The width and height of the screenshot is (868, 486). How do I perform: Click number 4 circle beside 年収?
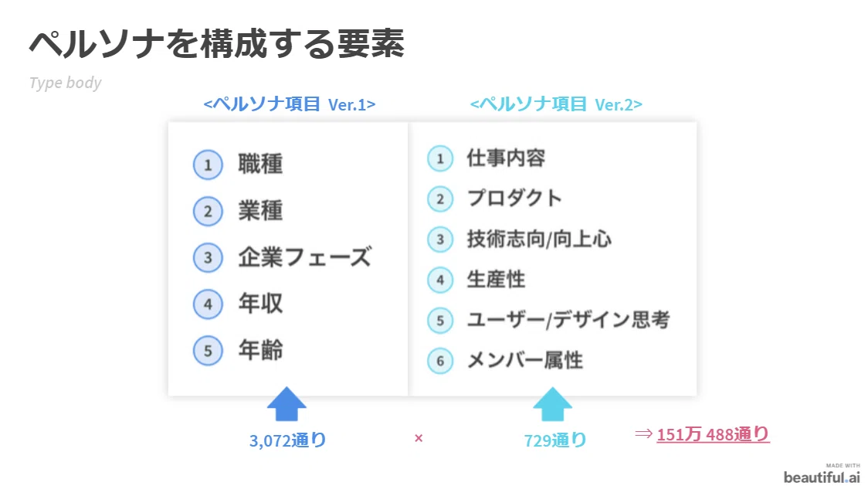208,304
